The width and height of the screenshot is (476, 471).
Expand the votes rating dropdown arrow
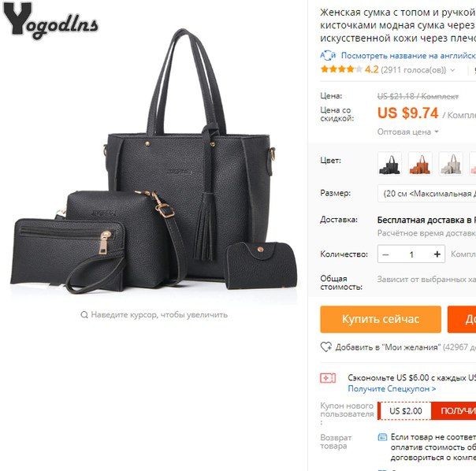click(452, 70)
